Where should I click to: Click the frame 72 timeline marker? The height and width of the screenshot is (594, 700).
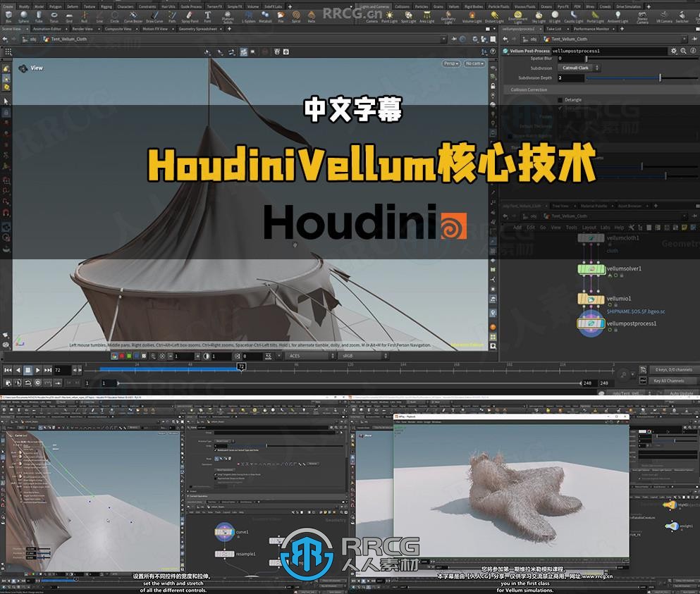pyautogui.click(x=241, y=366)
